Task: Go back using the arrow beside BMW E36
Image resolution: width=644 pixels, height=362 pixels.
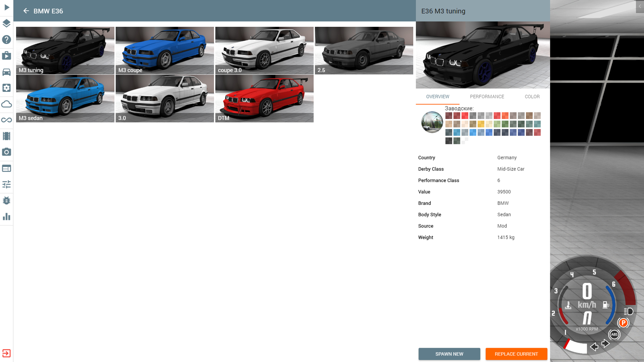Action: [x=26, y=11]
